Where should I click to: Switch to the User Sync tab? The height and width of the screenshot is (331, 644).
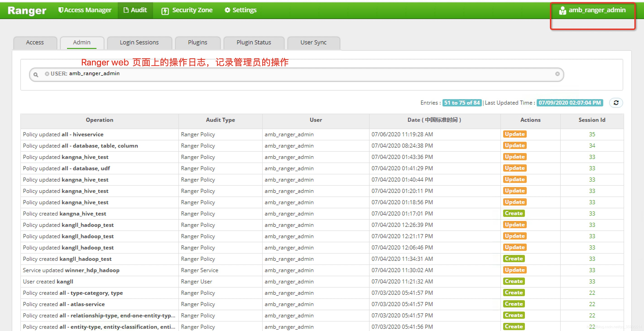coord(313,43)
